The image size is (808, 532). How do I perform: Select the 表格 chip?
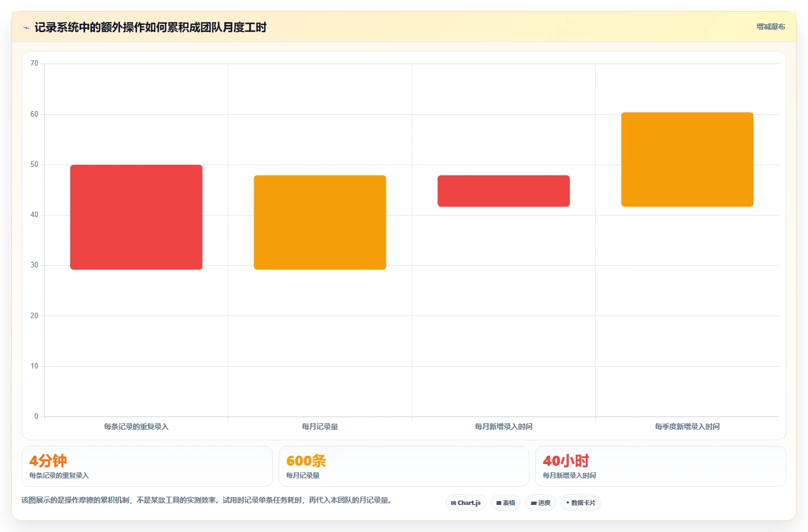click(x=506, y=503)
